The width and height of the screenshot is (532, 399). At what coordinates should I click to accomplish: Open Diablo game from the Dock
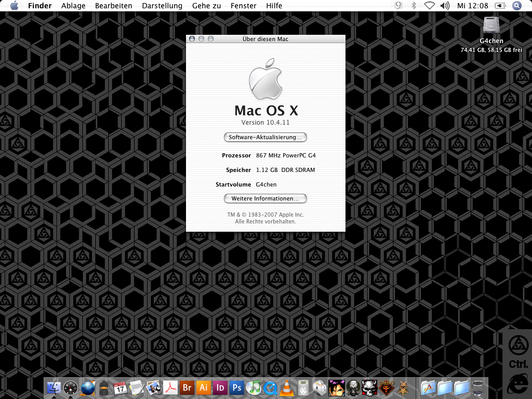[386, 388]
